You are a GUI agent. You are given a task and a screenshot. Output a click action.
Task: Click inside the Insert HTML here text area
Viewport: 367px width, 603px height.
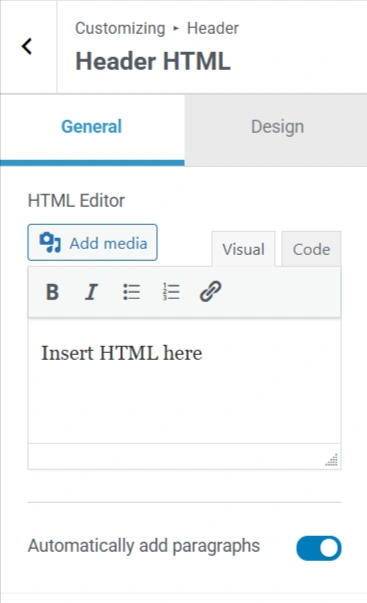click(184, 381)
